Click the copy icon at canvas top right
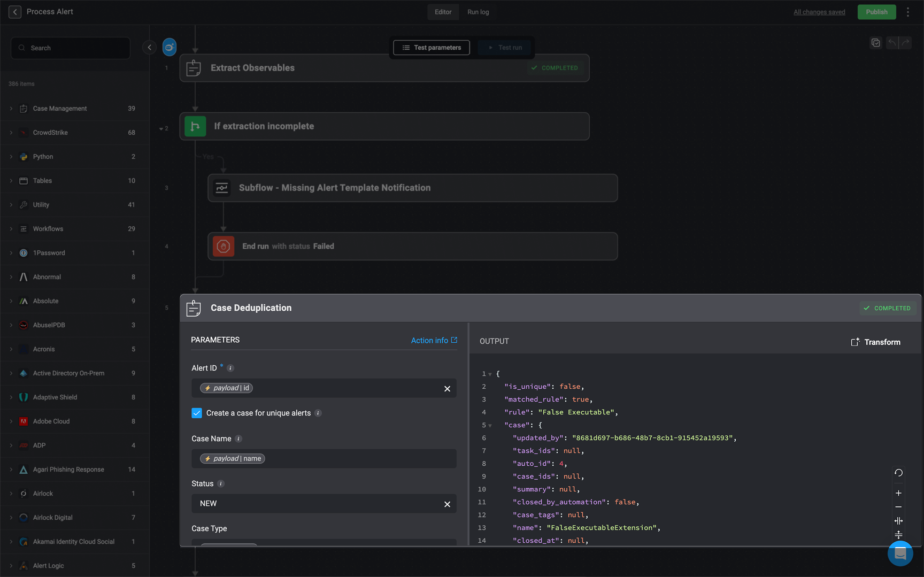This screenshot has width=924, height=577. [876, 43]
